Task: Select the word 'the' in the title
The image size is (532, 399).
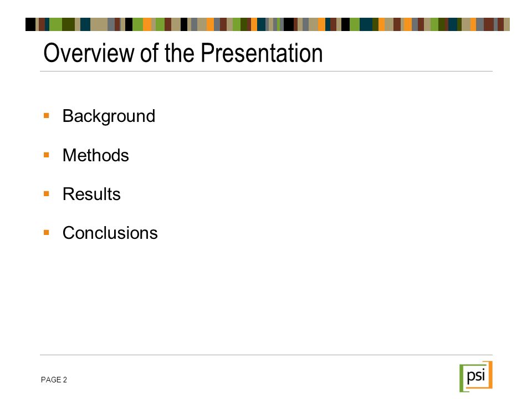Action: pos(180,53)
